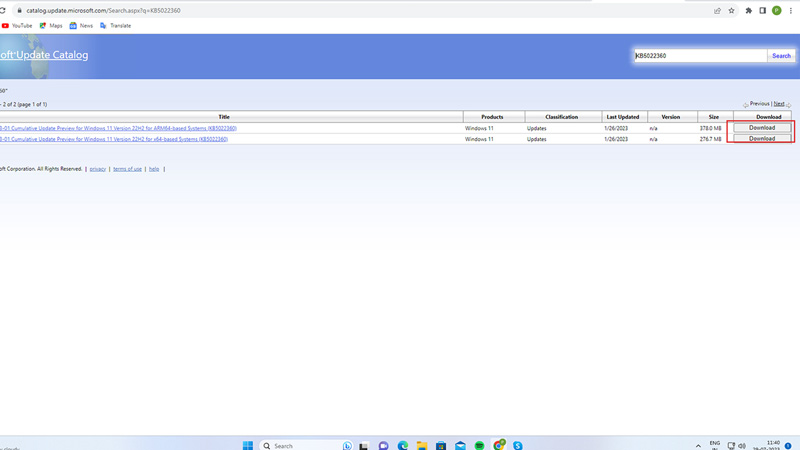Viewport: 800px width, 450px height.
Task: Bookmark this page with the star icon
Action: pos(731,10)
